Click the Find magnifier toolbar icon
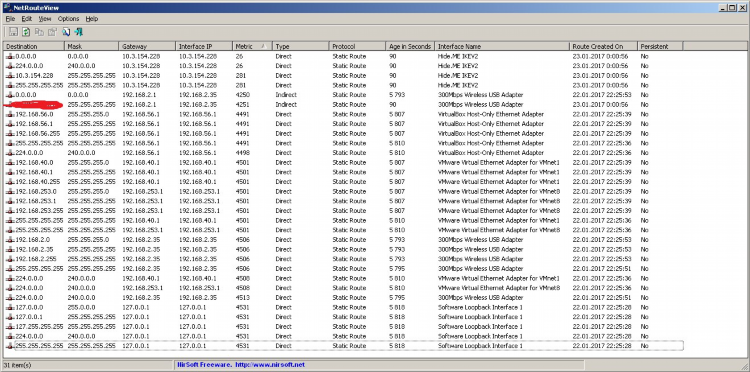This screenshot has height=372, width=750. (66, 32)
